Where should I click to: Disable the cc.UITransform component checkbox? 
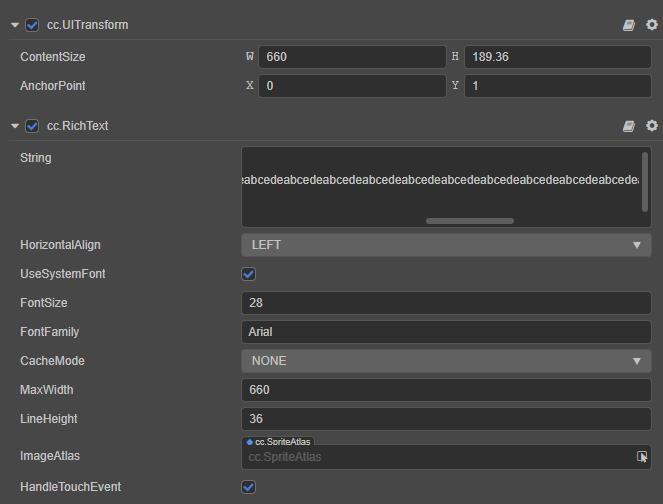coord(32,25)
